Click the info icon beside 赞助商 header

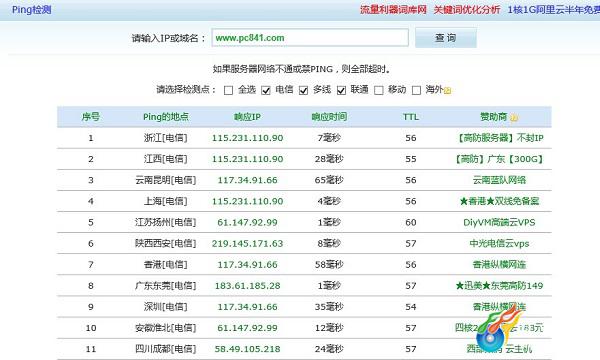(514, 117)
